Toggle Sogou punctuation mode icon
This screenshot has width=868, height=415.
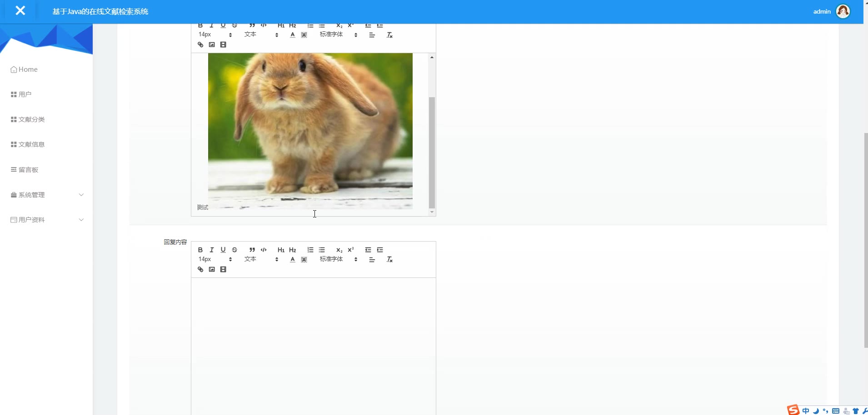pyautogui.click(x=825, y=411)
